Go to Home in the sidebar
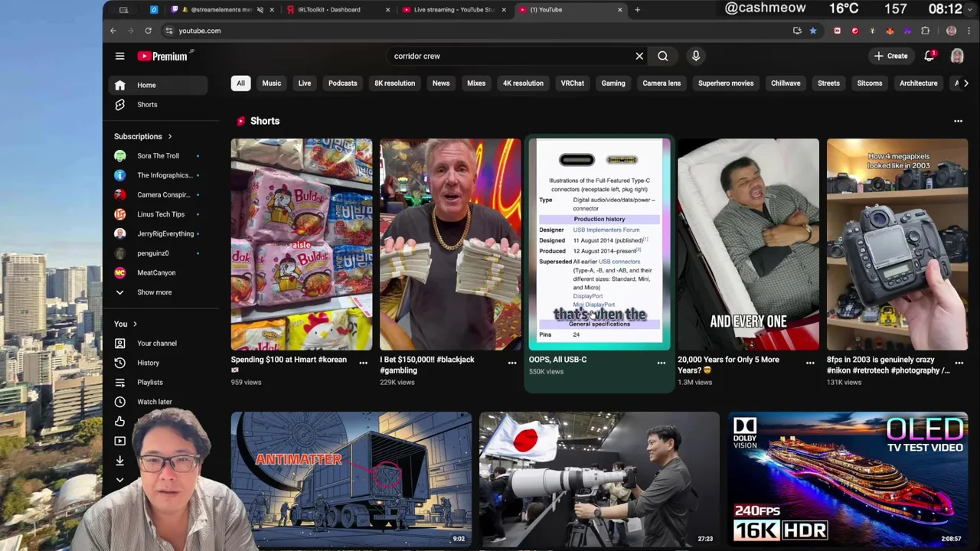 (159, 86)
